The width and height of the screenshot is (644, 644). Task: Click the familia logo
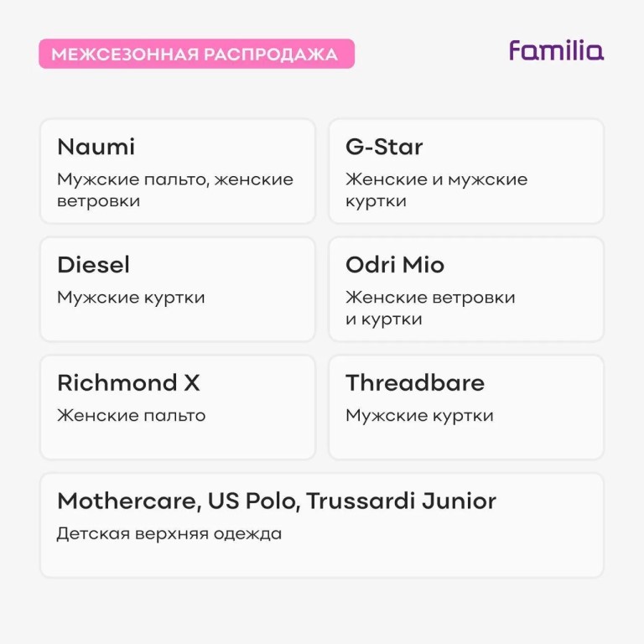556,51
